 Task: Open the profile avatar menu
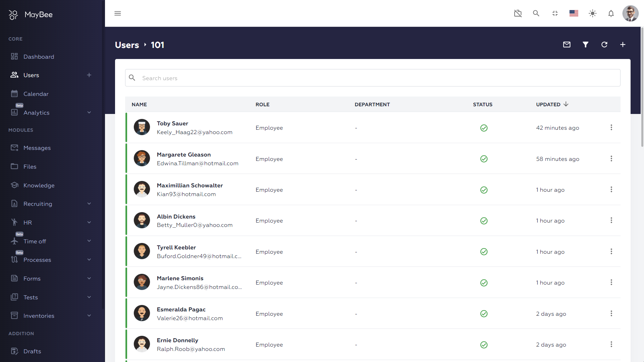click(x=631, y=13)
